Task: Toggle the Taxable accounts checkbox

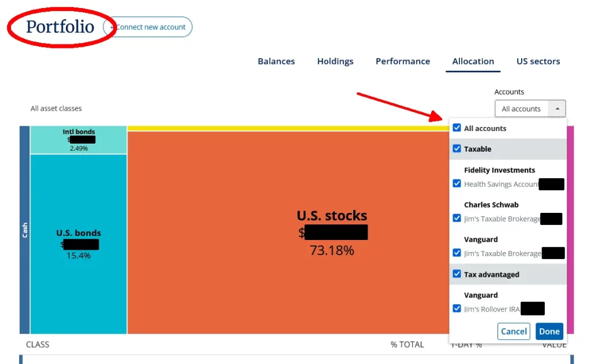Action: pyautogui.click(x=457, y=149)
